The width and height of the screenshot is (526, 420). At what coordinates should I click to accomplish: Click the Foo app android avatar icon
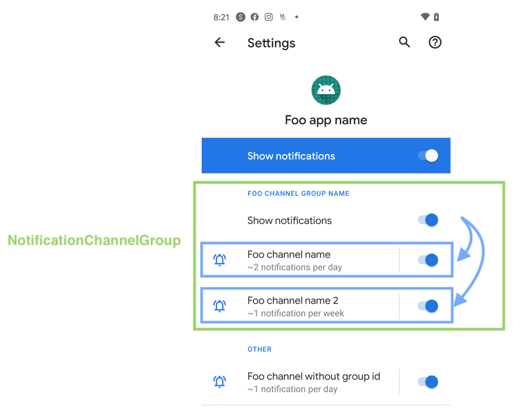326,89
